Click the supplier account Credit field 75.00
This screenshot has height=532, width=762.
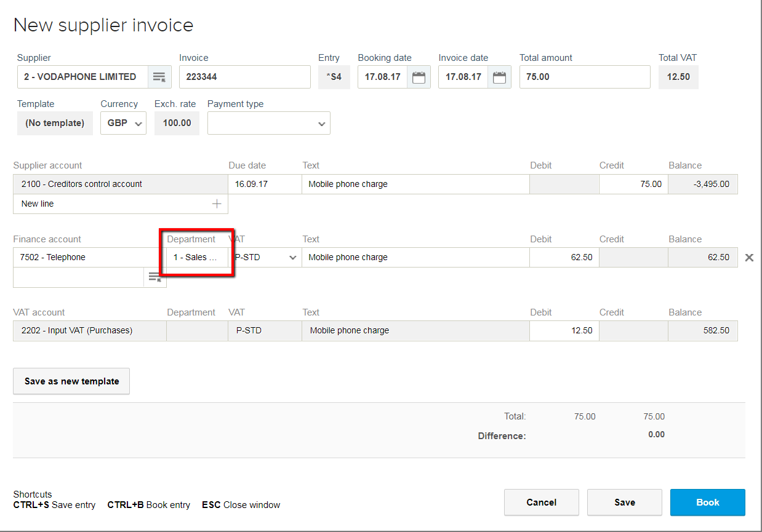633,184
